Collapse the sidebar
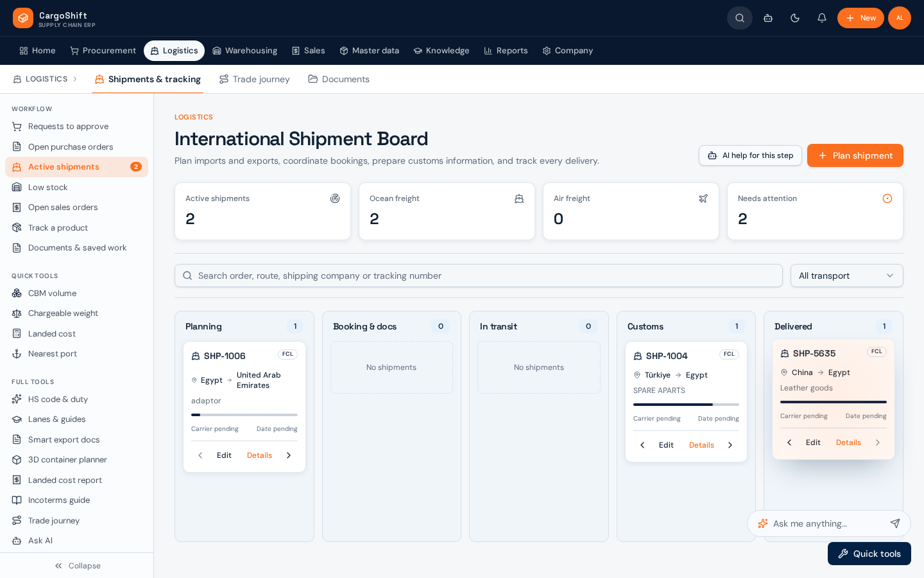 [x=77, y=566]
